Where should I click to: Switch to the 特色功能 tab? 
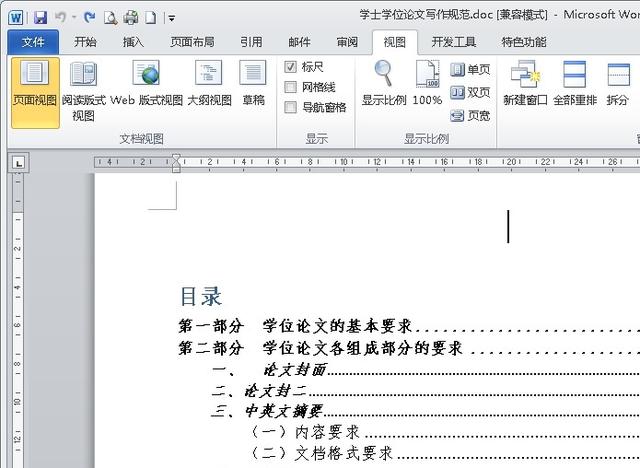tap(524, 42)
